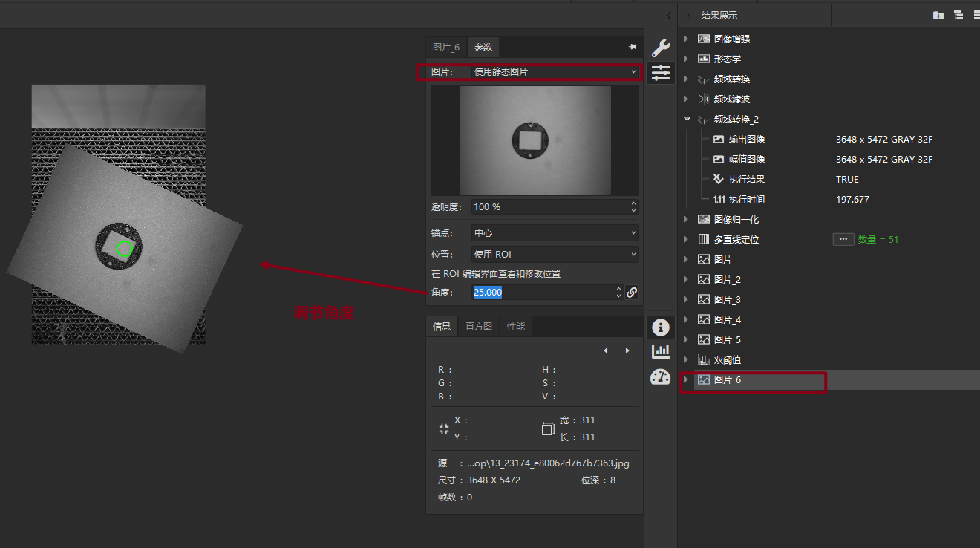
Task: Open the wrench tool settings panel
Action: [660, 48]
